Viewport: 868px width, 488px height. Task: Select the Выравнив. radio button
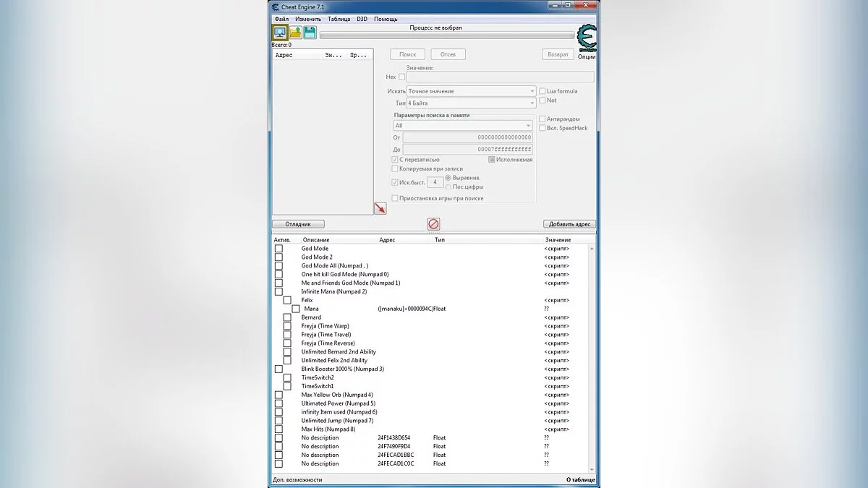tap(448, 178)
